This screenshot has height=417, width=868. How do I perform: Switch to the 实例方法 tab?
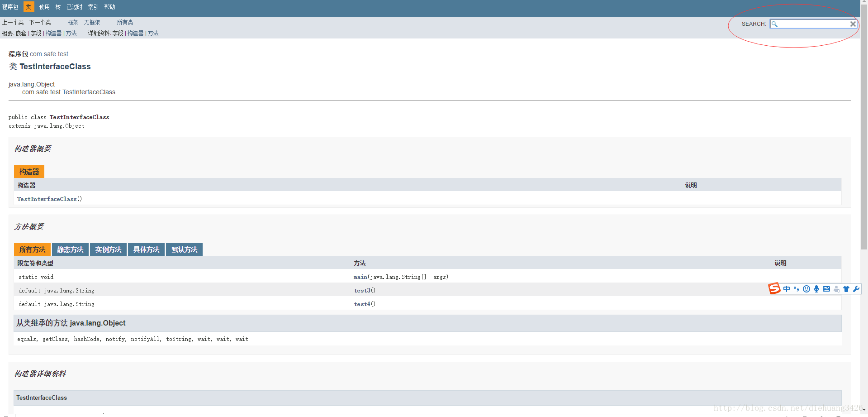[x=108, y=249]
